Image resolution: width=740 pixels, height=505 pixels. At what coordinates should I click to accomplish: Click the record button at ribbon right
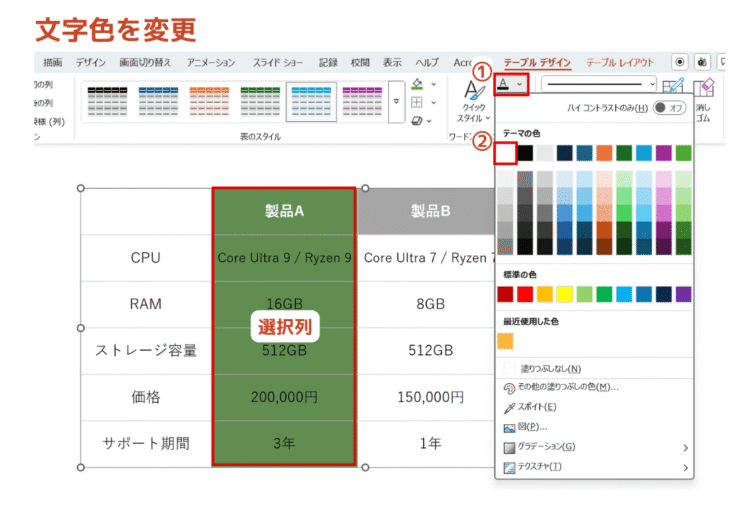point(680,62)
